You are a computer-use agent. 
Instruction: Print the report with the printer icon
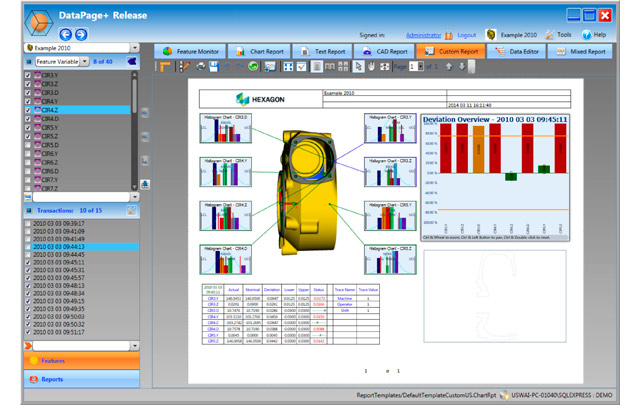point(200,67)
